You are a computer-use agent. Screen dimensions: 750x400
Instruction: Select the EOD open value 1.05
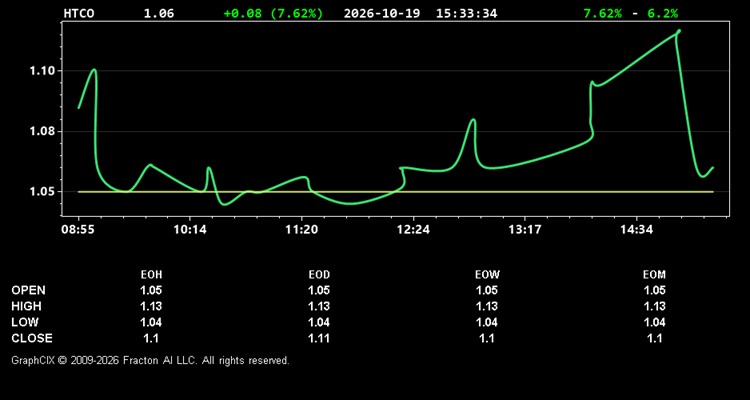click(319, 290)
